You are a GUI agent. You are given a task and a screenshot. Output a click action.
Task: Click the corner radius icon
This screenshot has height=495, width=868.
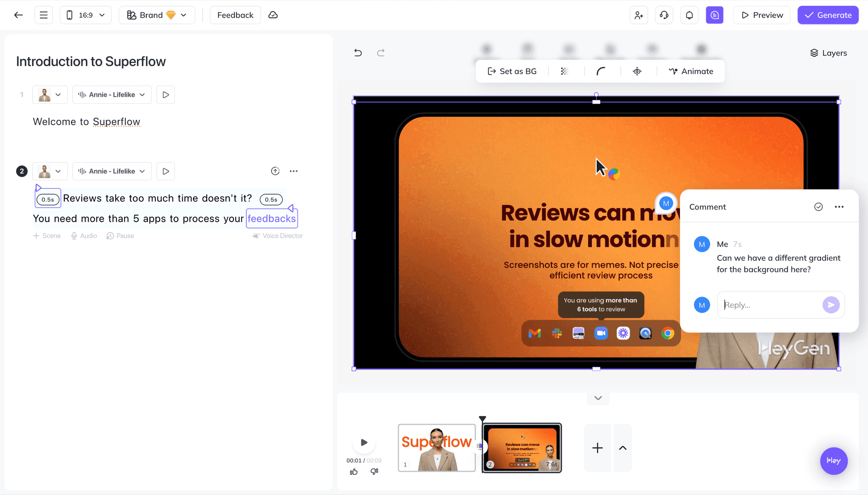click(601, 71)
